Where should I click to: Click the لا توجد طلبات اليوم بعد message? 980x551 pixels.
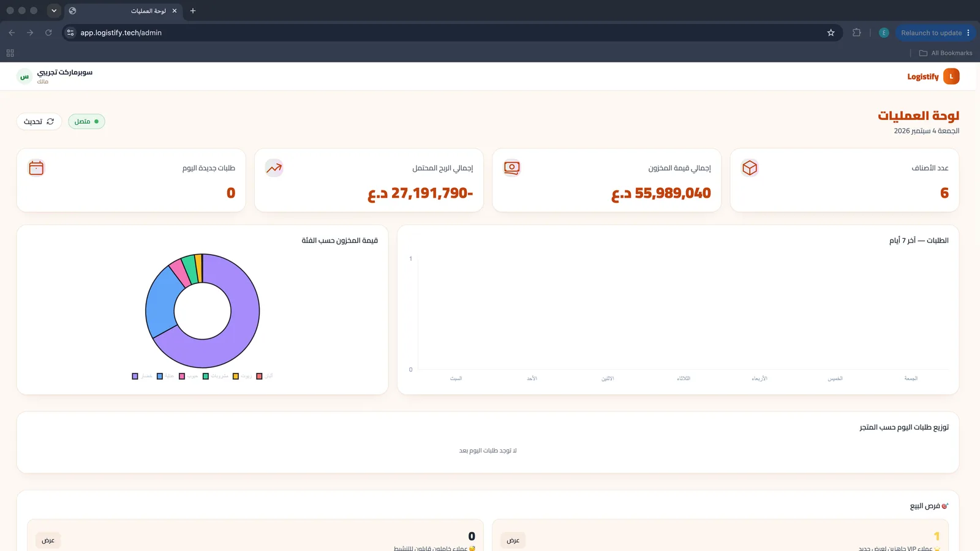488,451
